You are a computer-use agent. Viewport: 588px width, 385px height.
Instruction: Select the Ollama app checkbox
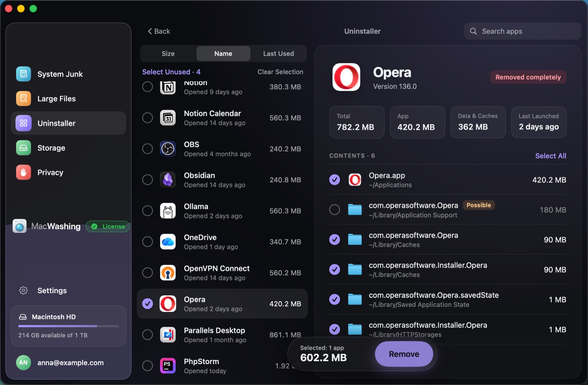[x=148, y=211]
